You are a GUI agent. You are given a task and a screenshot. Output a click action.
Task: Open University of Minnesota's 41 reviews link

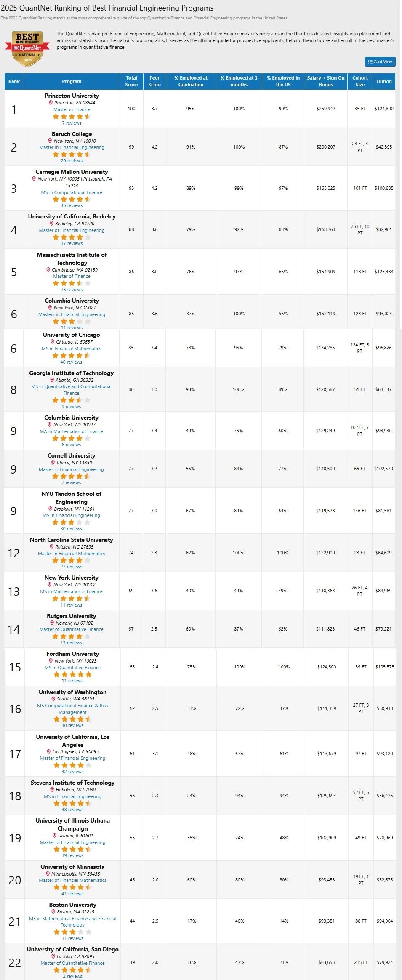click(72, 894)
